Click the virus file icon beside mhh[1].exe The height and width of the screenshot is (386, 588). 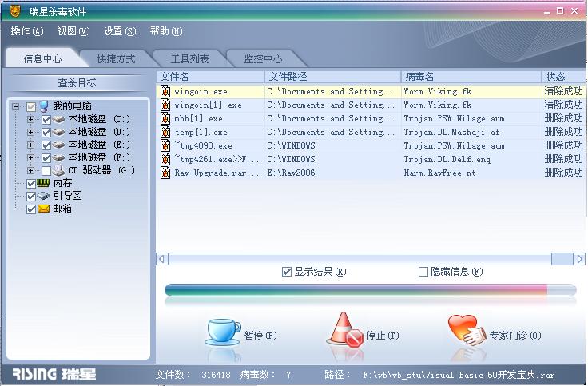click(165, 118)
